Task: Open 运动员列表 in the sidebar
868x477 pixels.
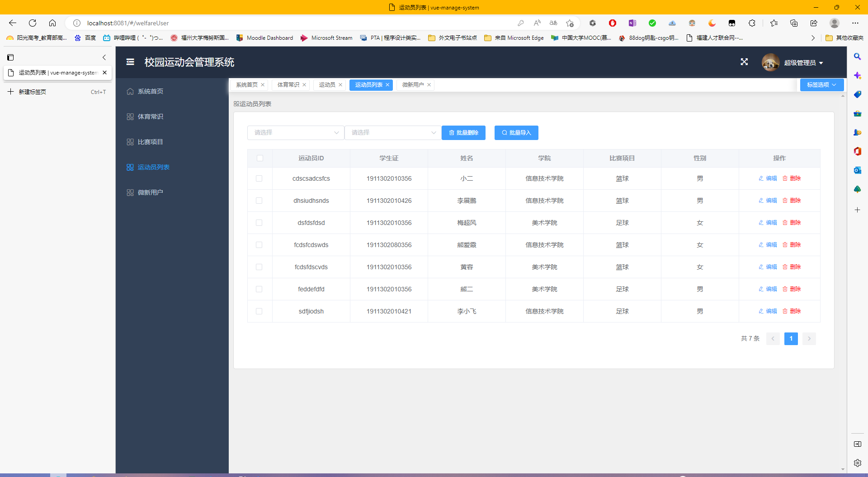Action: (172, 167)
